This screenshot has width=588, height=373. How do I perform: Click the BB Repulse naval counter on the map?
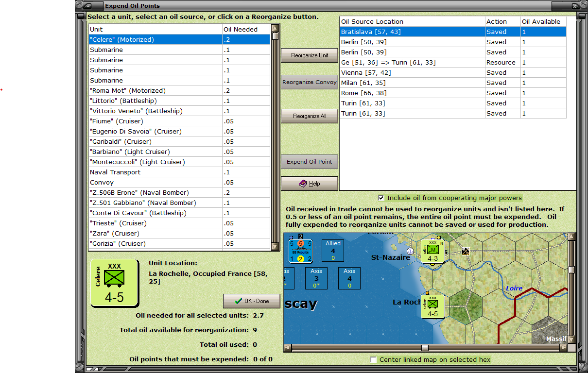click(300, 251)
